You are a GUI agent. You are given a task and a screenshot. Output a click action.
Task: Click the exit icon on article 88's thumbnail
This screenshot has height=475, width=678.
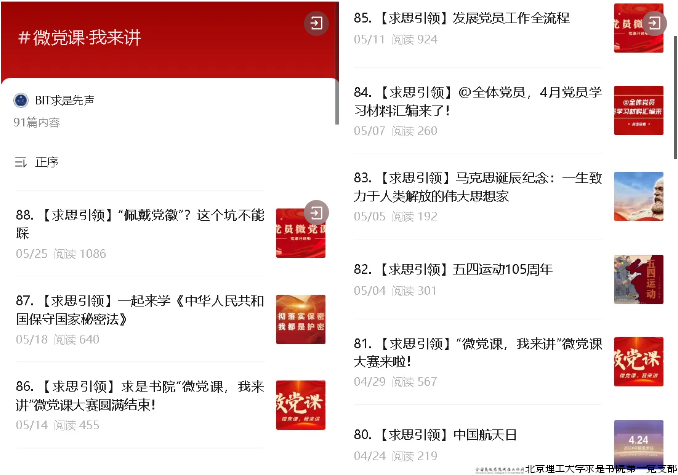316,213
